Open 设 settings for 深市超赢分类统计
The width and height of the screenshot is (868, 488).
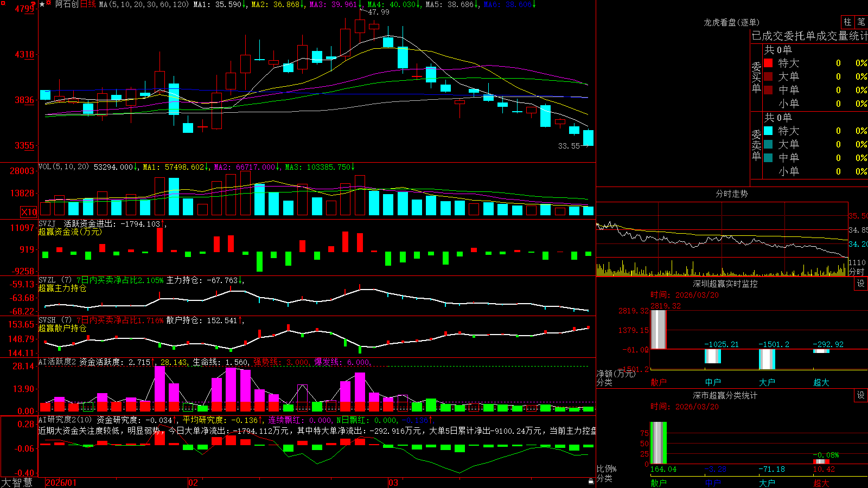click(x=861, y=395)
